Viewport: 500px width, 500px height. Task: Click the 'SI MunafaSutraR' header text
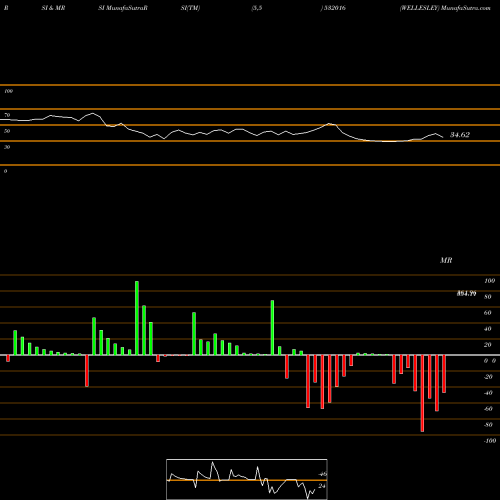click(x=123, y=8)
